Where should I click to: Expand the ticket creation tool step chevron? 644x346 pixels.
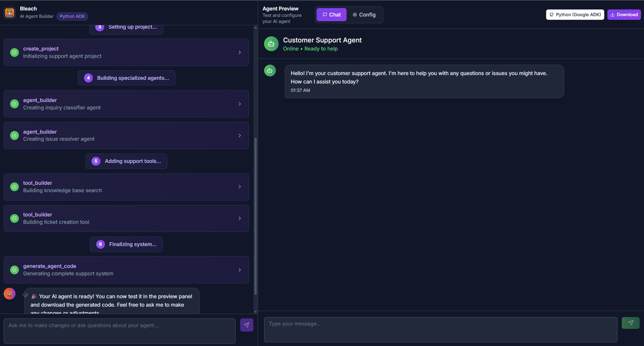point(240,218)
